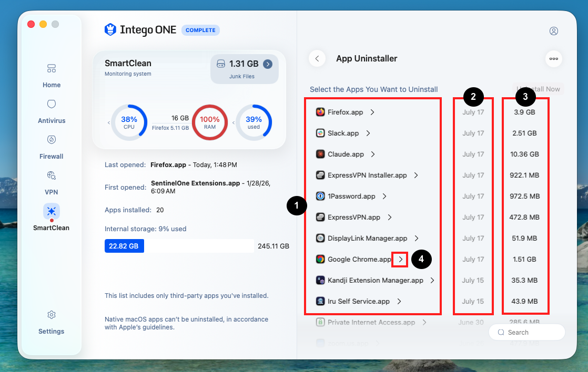Expand Kandji Extension Manager.app chevron

pyautogui.click(x=432, y=280)
